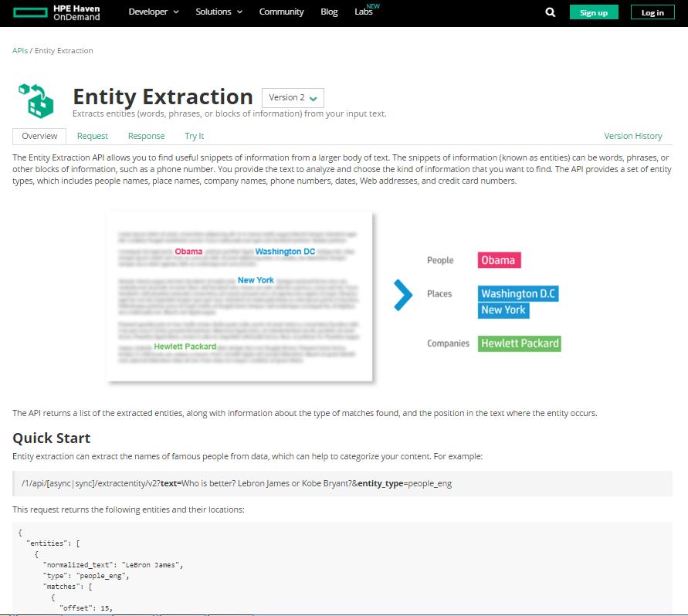The image size is (688, 616).
Task: Click the Entity Extraction breadcrumb text
Action: click(64, 50)
